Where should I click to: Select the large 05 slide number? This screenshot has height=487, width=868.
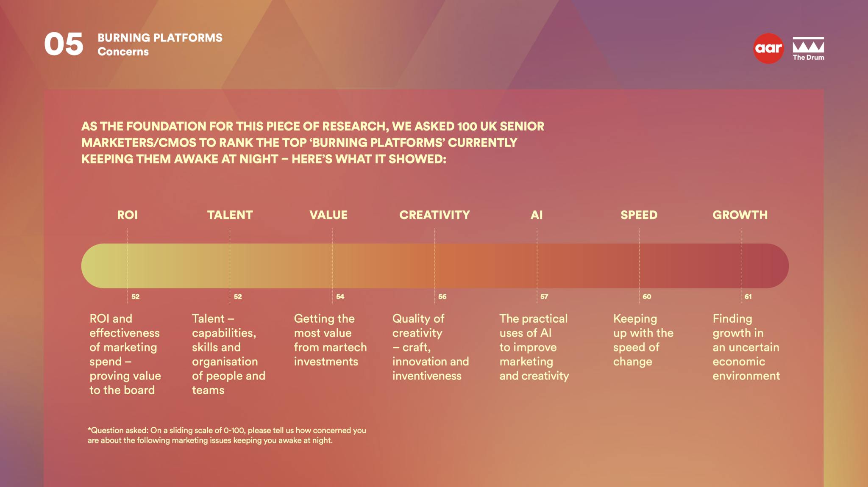64,44
